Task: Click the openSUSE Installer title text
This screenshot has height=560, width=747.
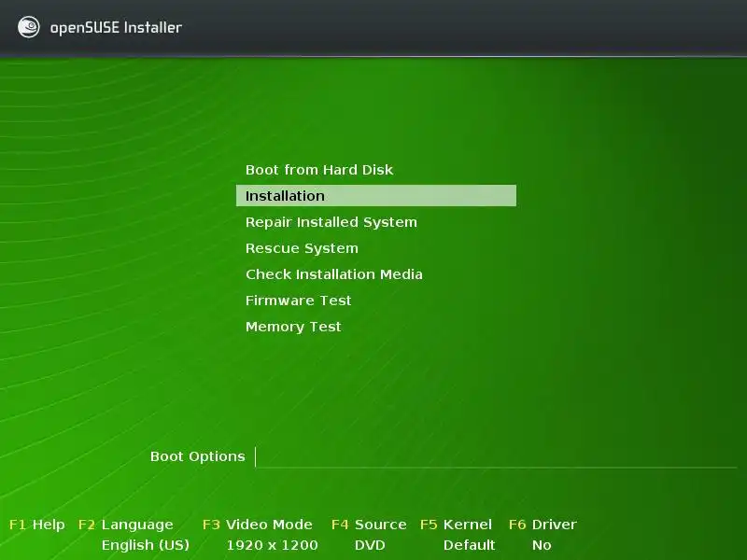Action: [x=116, y=28]
